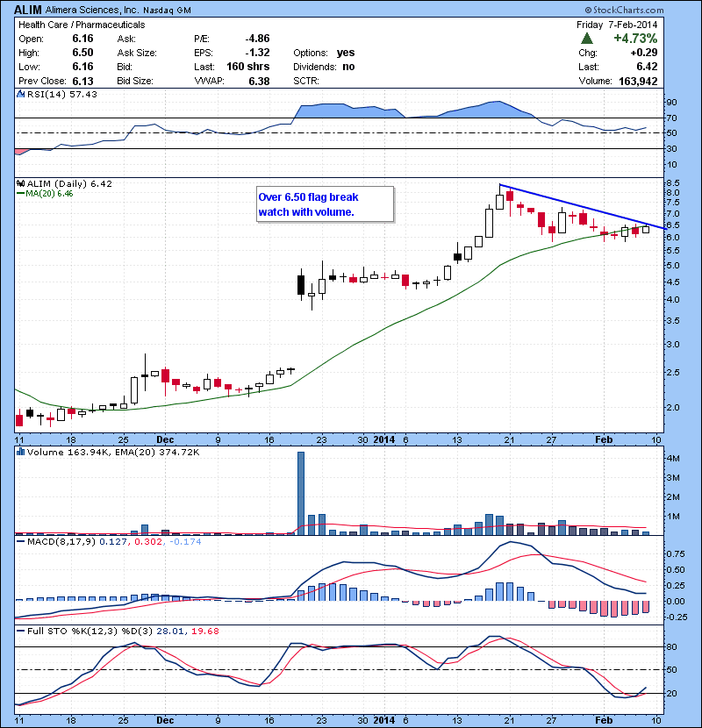Click the Nasdaq GM exchange label
This screenshot has height=728, width=702.
point(167,11)
